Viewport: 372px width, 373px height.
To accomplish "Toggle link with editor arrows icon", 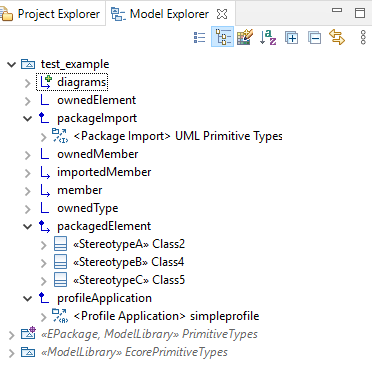I will [337, 37].
